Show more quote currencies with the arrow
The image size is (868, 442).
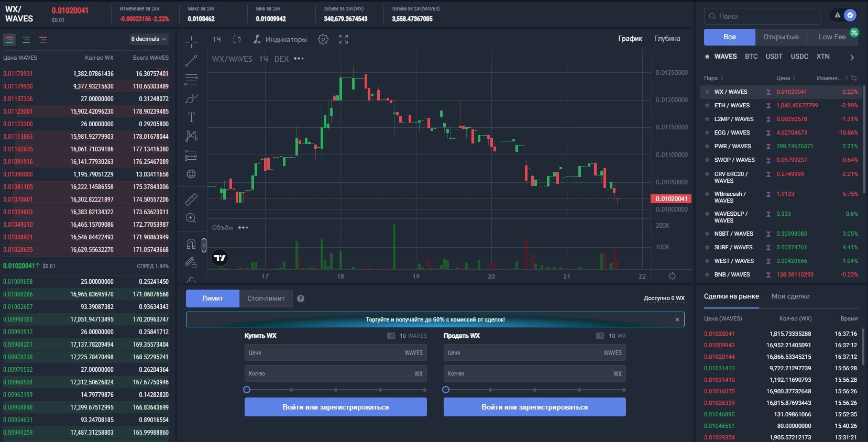(852, 58)
